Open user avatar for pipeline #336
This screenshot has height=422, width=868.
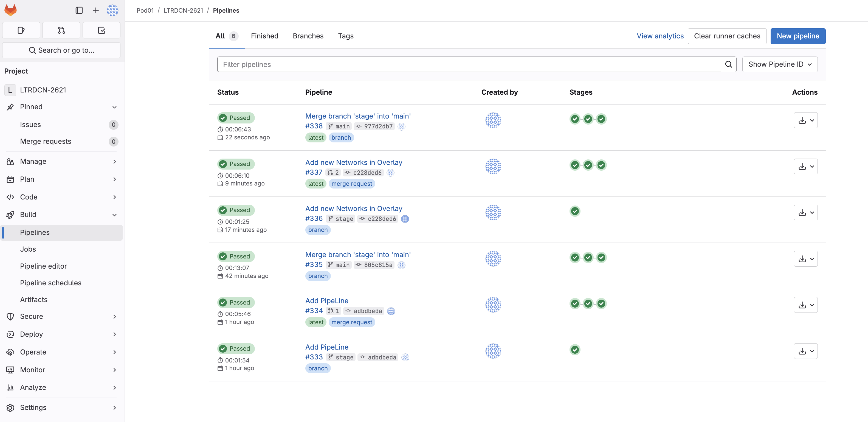[493, 213]
